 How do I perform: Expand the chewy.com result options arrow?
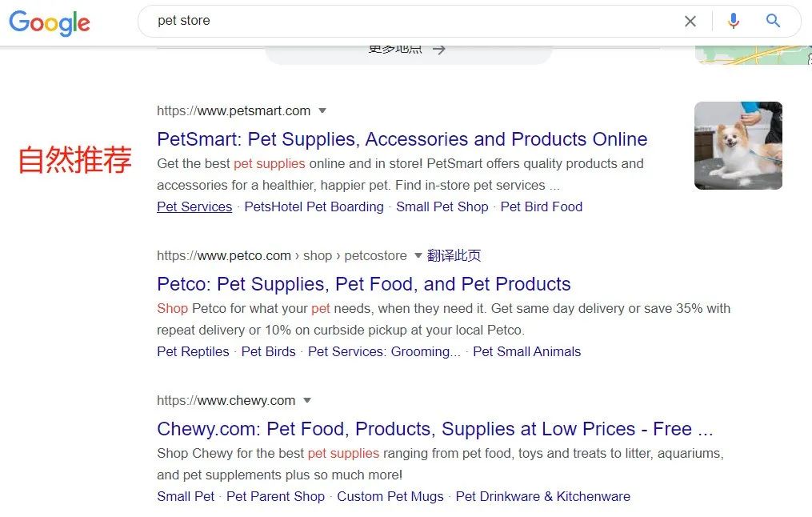(307, 401)
